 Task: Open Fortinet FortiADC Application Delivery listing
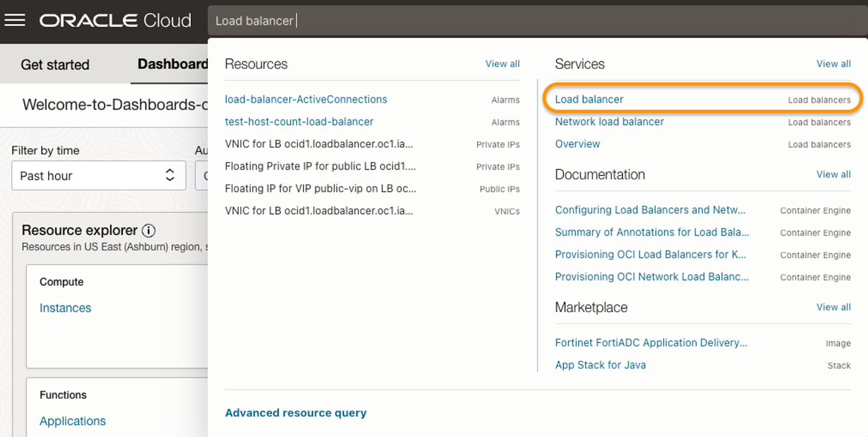coord(651,343)
